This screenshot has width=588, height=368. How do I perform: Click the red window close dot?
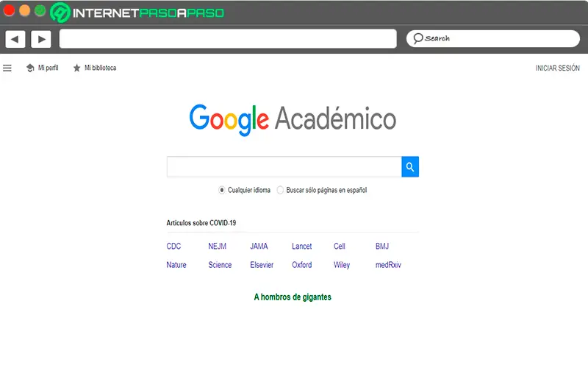(x=9, y=10)
